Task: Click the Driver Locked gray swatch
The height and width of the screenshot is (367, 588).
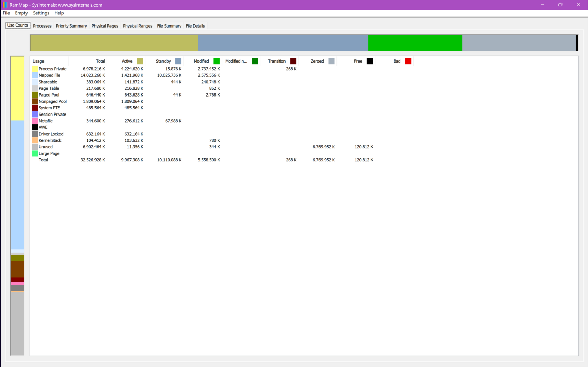Action: [x=35, y=134]
